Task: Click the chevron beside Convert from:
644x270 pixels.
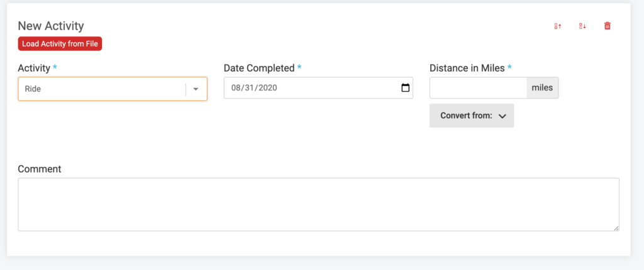Action: click(502, 116)
